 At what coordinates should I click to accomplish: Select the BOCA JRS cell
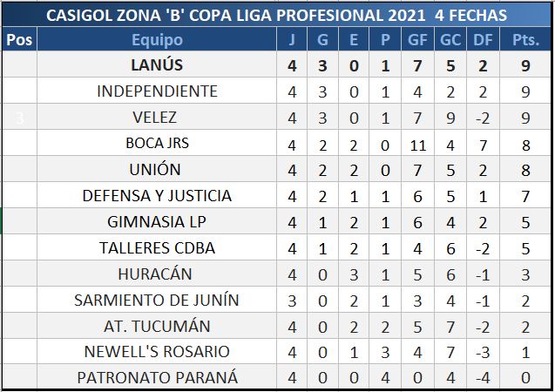[158, 144]
